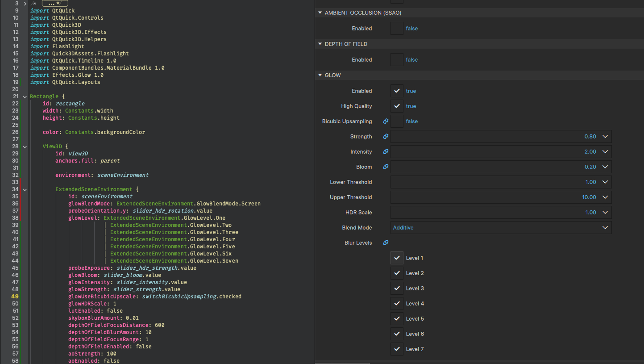Viewport: 644px width, 364px height.
Task: Open the Upper Threshold value dropdown arrow
Action: coord(605,197)
